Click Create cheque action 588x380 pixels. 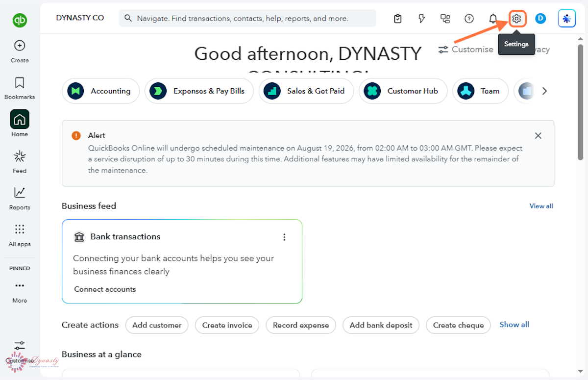pyautogui.click(x=458, y=325)
